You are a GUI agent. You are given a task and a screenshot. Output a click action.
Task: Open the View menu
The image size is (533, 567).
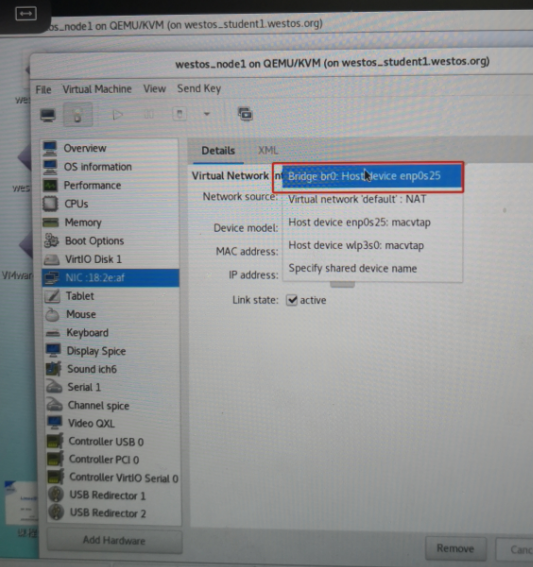pos(154,89)
